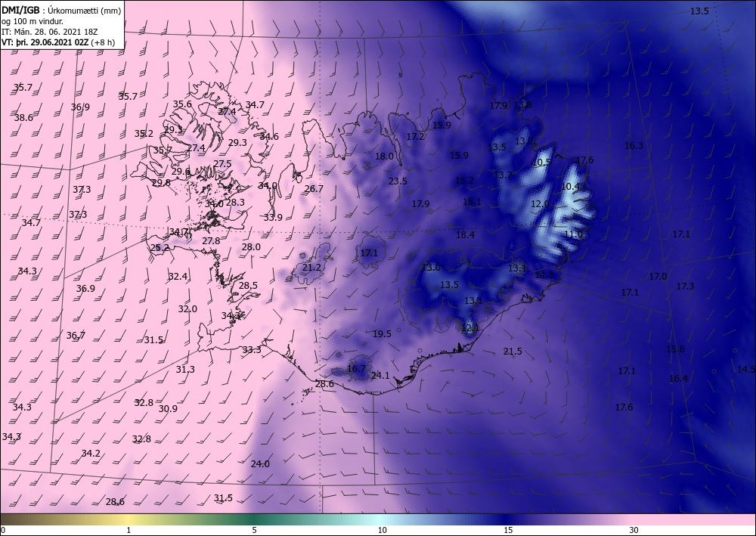The height and width of the screenshot is (536, 756).
Task: Select the value 28.0
Action: coord(251,246)
